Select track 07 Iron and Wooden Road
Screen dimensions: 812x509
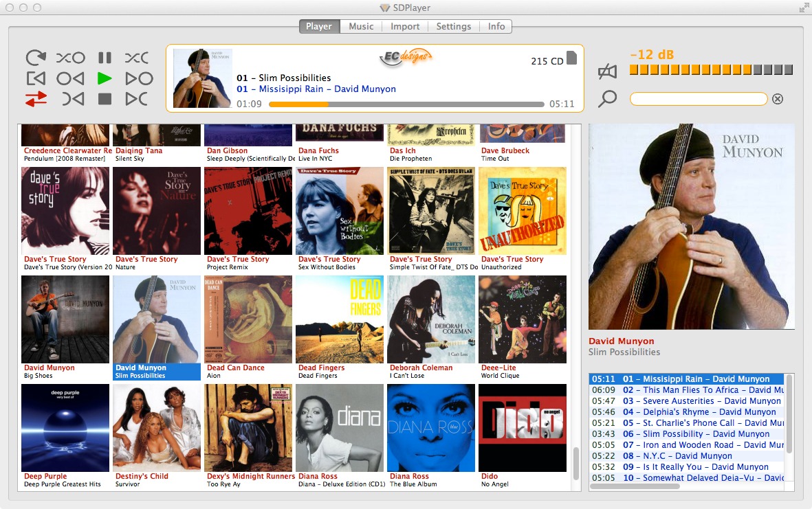(687, 445)
